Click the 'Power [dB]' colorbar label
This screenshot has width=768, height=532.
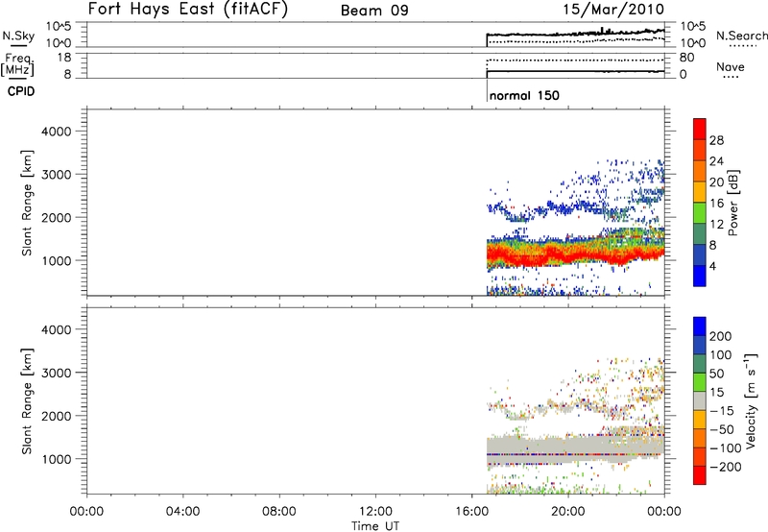[732, 203]
